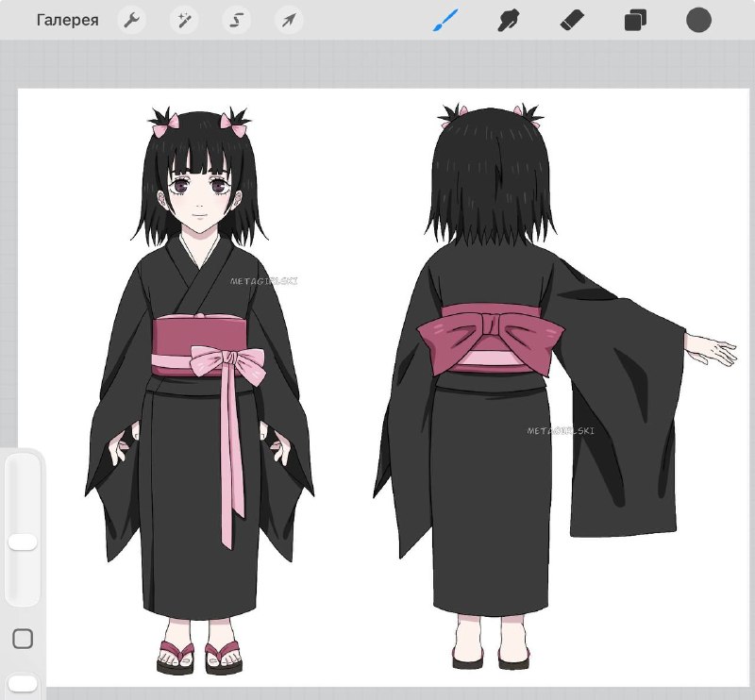Viewport: 755px width, 700px height.
Task: Click the opacity slider handle at sidebar bottom
Action: (x=23, y=683)
